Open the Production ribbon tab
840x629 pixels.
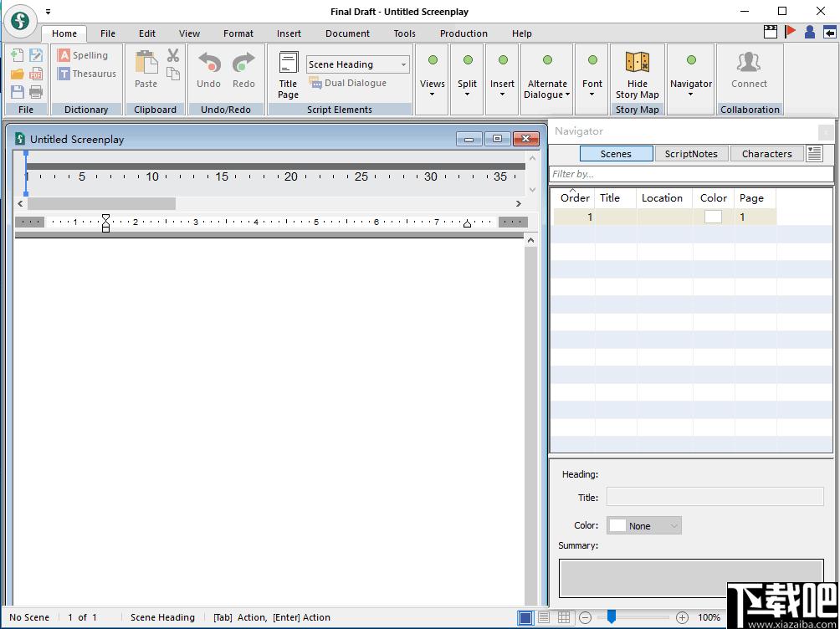point(464,33)
